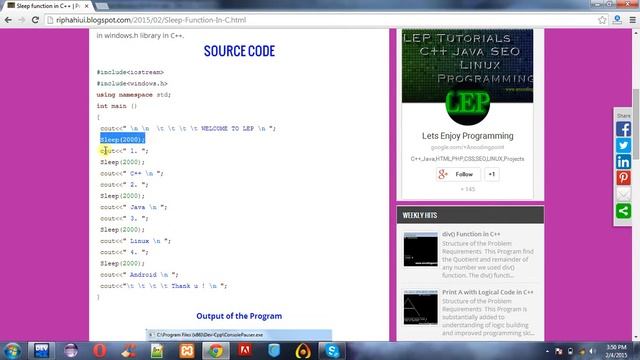Click the system tray volume icon

(592, 351)
